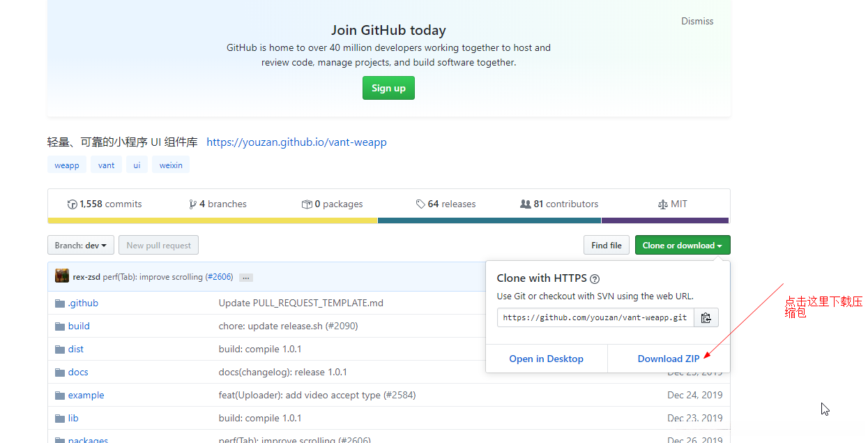Click the clone URL input field
Viewport: 868px width, 443px height.
point(595,318)
